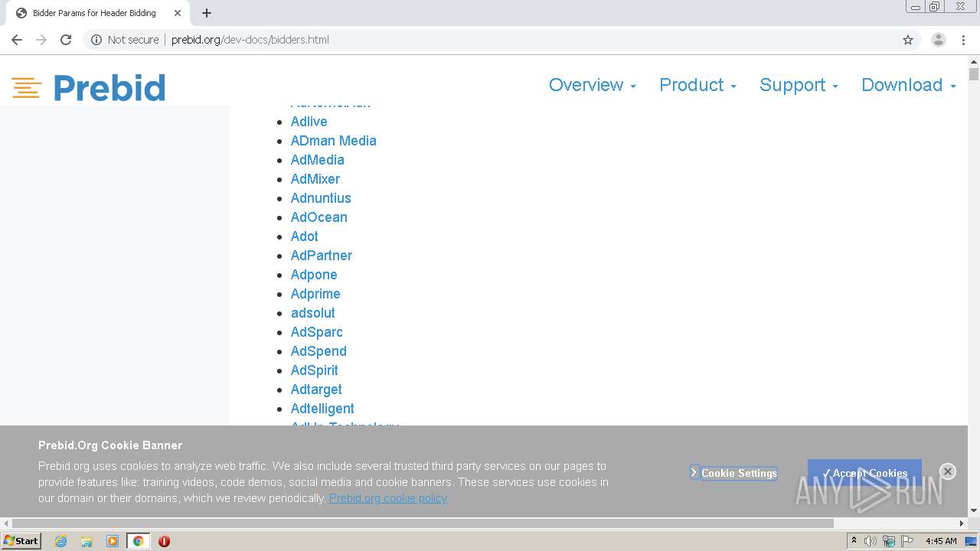Open the AdOcean bidder link
Image resolution: width=980 pixels, height=551 pixels.
click(318, 217)
